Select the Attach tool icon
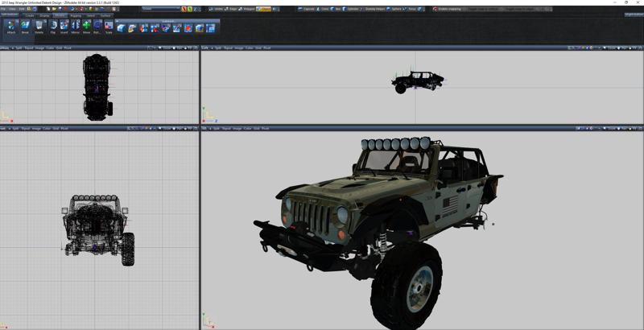 [11, 27]
